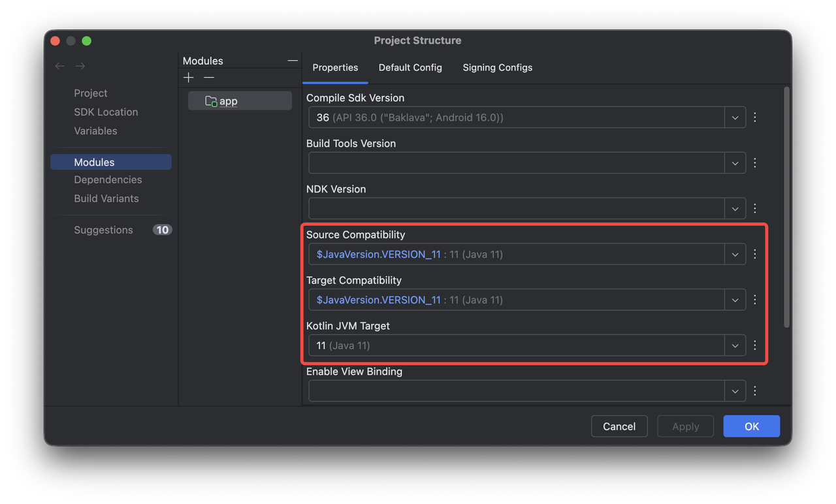Open more options for Compile Sdk Version
The image size is (836, 504).
pyautogui.click(x=755, y=118)
